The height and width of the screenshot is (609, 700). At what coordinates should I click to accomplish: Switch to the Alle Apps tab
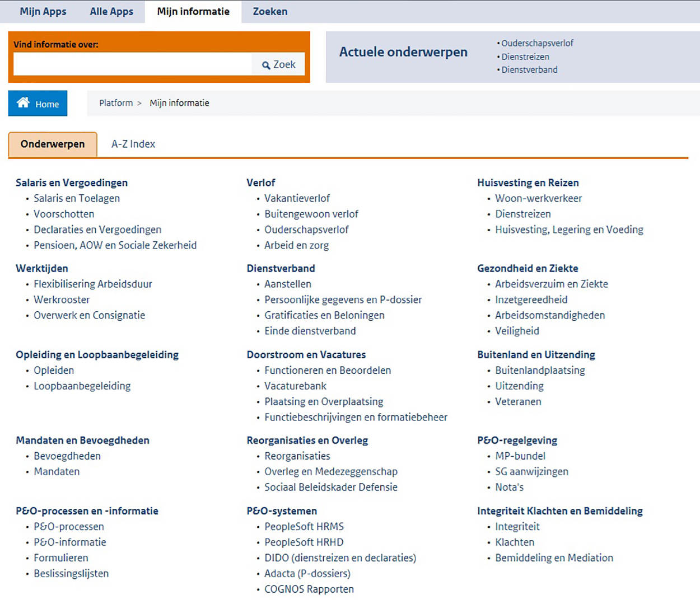pos(111,11)
